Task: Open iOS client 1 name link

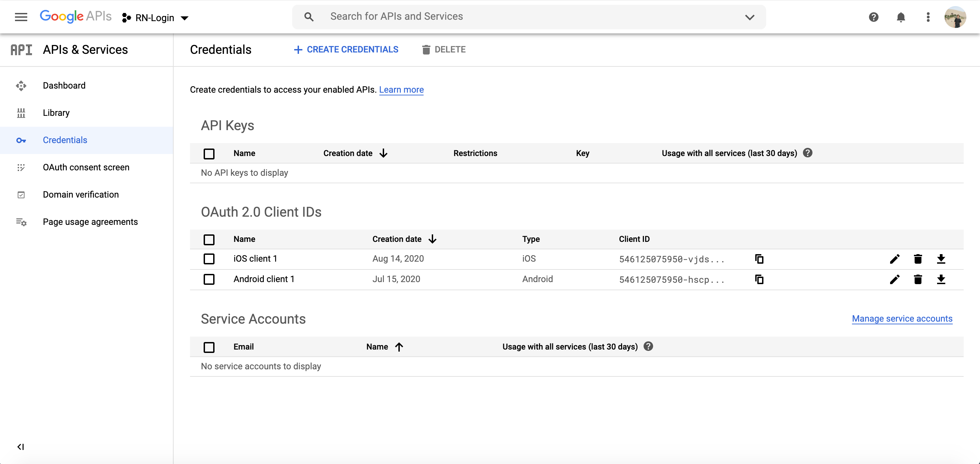Action: [255, 259]
